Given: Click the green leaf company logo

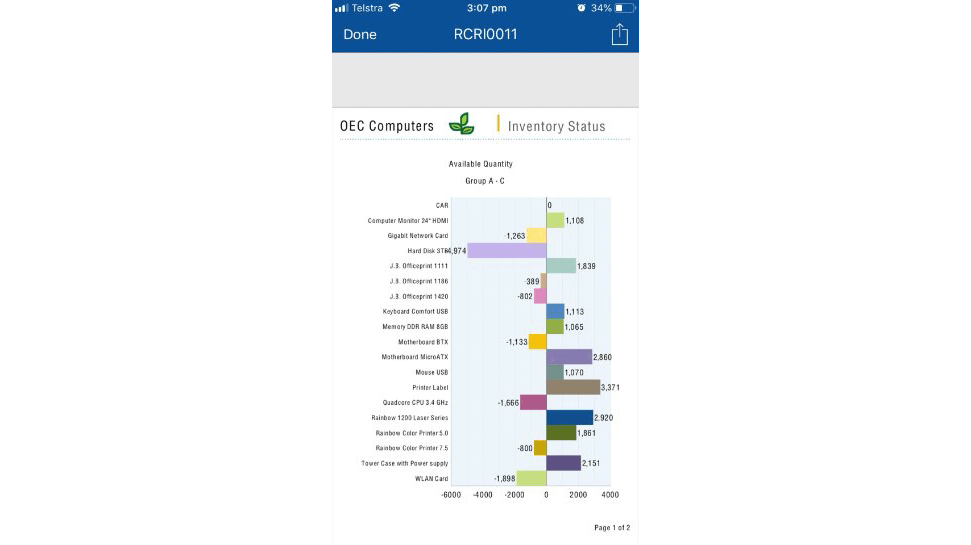Looking at the screenshot, I should (462, 124).
